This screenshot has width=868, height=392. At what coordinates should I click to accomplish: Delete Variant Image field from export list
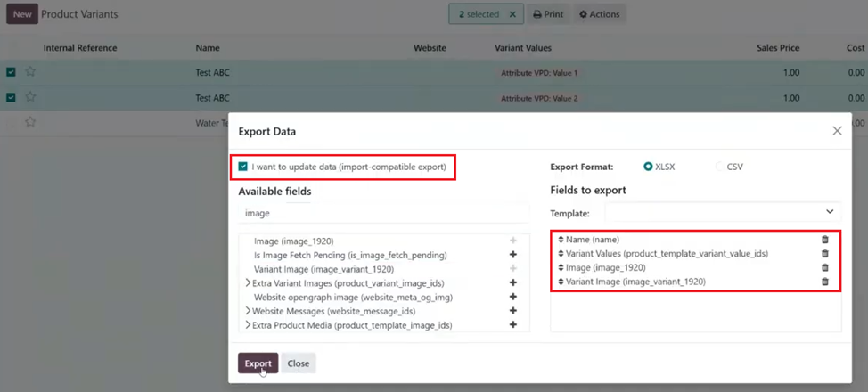824,282
